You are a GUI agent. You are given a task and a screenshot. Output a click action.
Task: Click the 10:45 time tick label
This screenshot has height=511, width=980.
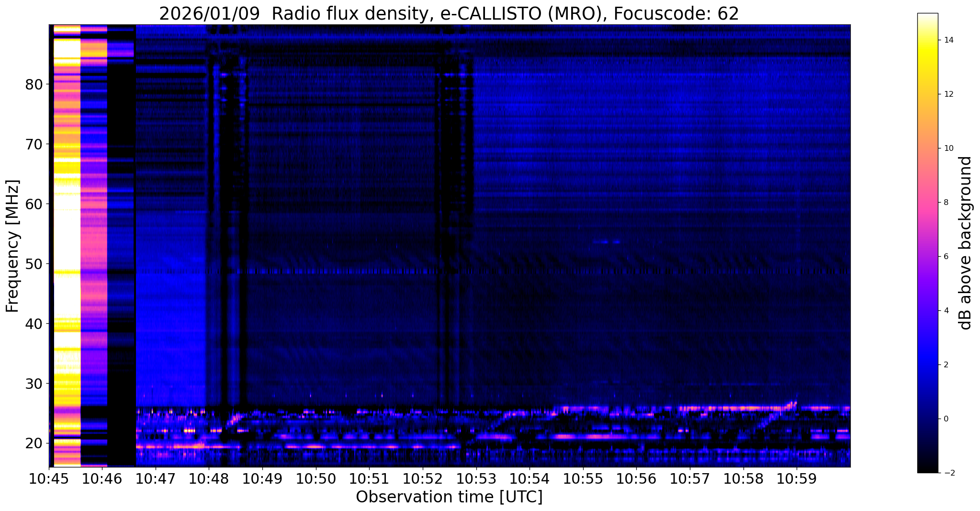(x=49, y=479)
